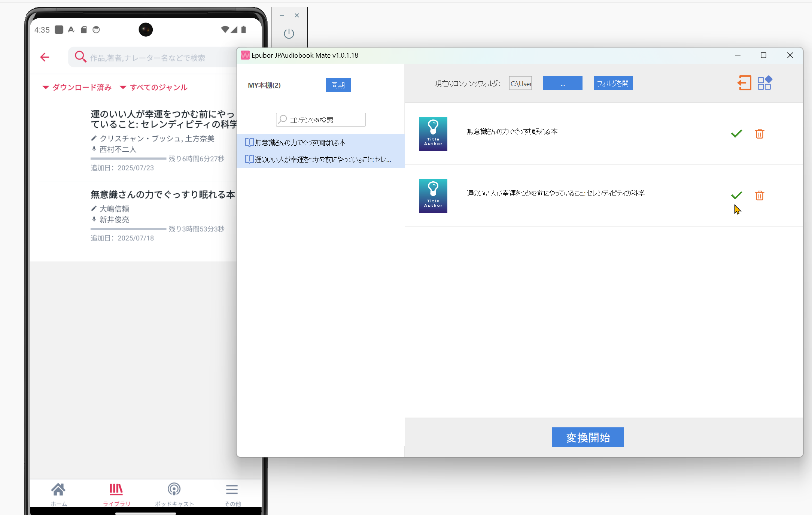
Task: Expand すべてのジャンル genre dropdown
Action: tap(153, 87)
